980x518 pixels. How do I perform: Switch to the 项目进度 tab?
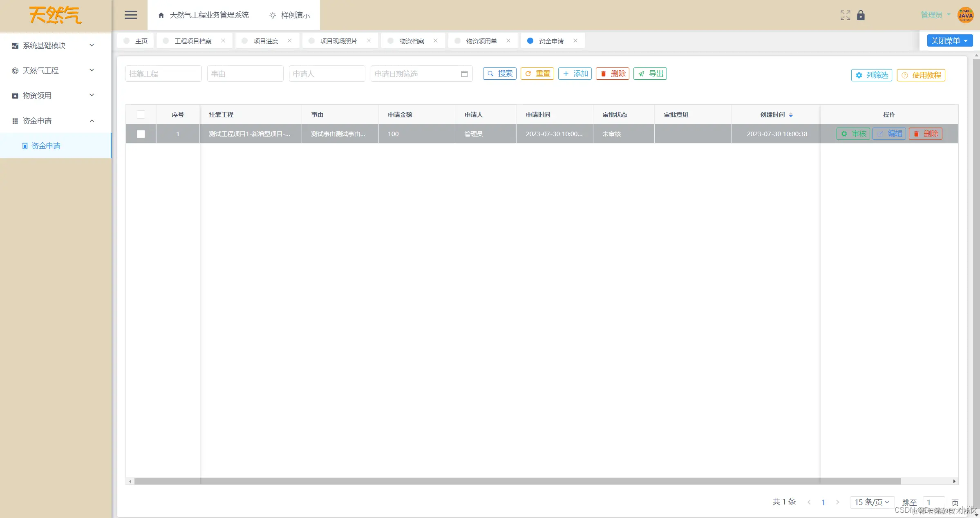pos(266,41)
